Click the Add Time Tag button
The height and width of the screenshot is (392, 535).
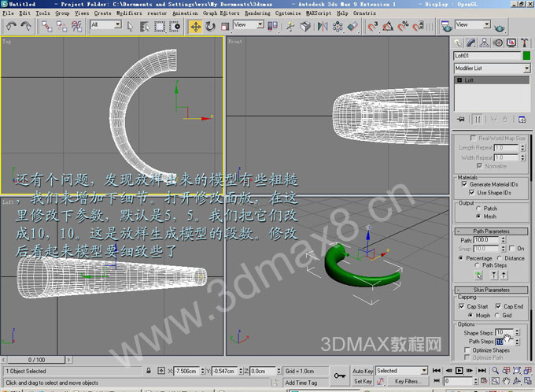[301, 383]
